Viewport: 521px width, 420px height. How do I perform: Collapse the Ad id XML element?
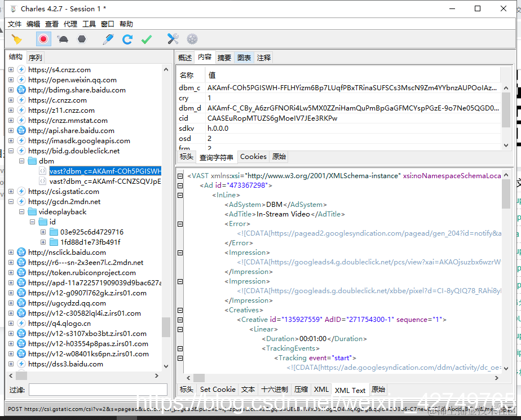(x=180, y=185)
